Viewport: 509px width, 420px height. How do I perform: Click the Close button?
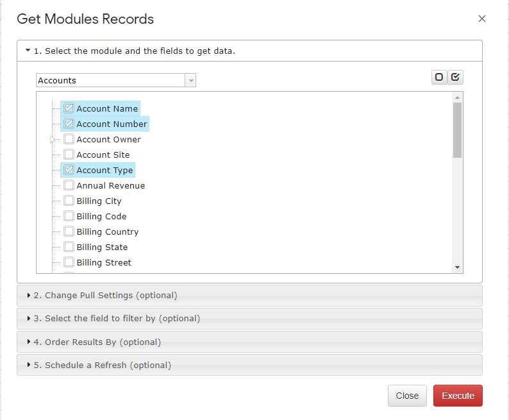point(407,396)
